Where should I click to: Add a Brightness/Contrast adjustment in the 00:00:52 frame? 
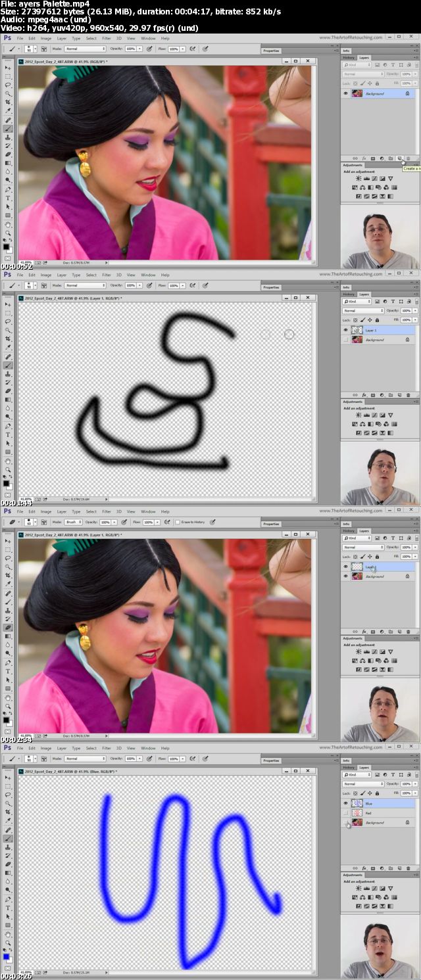[x=359, y=179]
